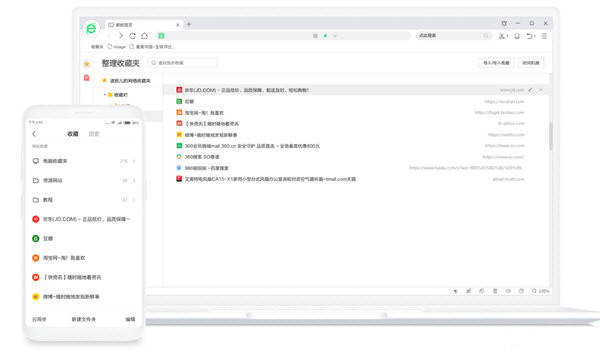Viewport: 600px width, 360px height.
Task: Tap 编辑 at phone bottom bar
Action: pyautogui.click(x=130, y=319)
